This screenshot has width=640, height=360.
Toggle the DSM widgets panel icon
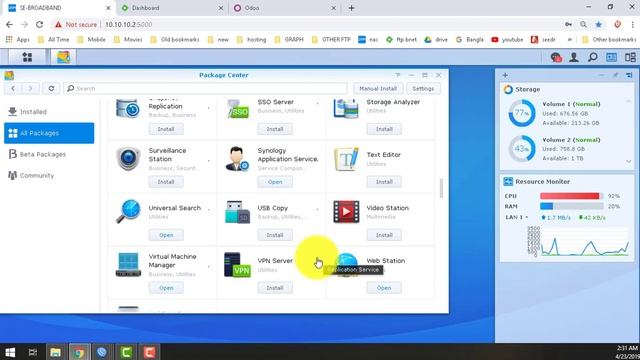click(611, 58)
